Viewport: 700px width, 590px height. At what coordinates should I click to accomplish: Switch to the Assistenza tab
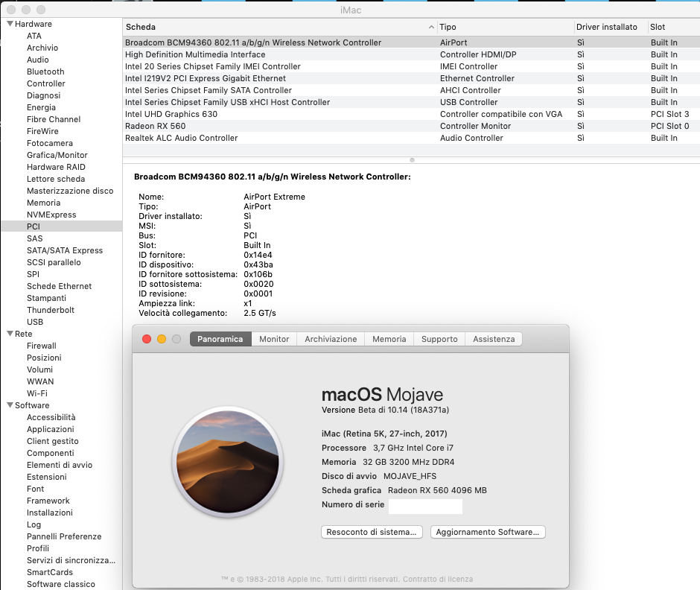click(x=494, y=339)
